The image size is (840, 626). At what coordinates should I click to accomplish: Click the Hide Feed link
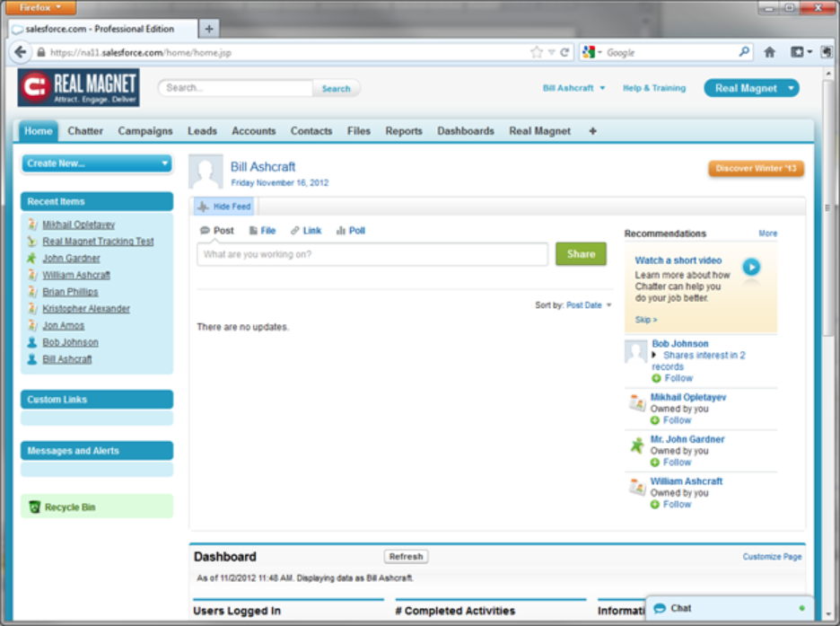coord(232,207)
